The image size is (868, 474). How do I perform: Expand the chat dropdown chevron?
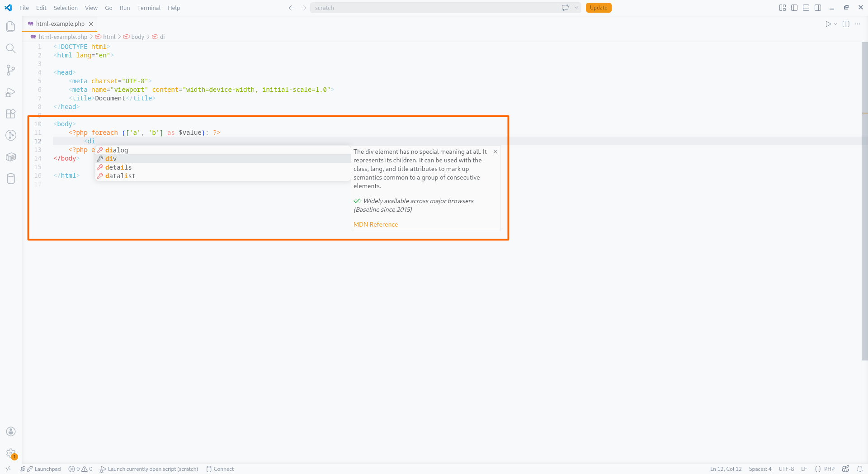point(576,8)
